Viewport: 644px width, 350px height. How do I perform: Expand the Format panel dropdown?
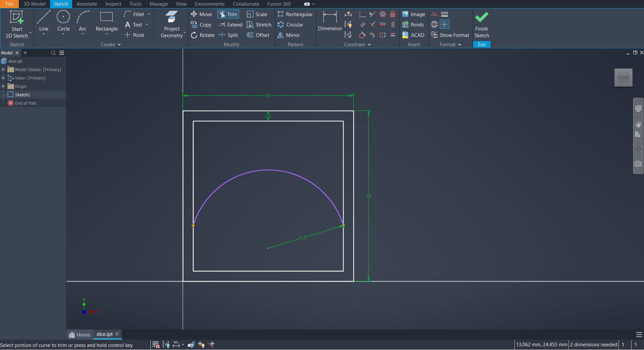tap(459, 45)
